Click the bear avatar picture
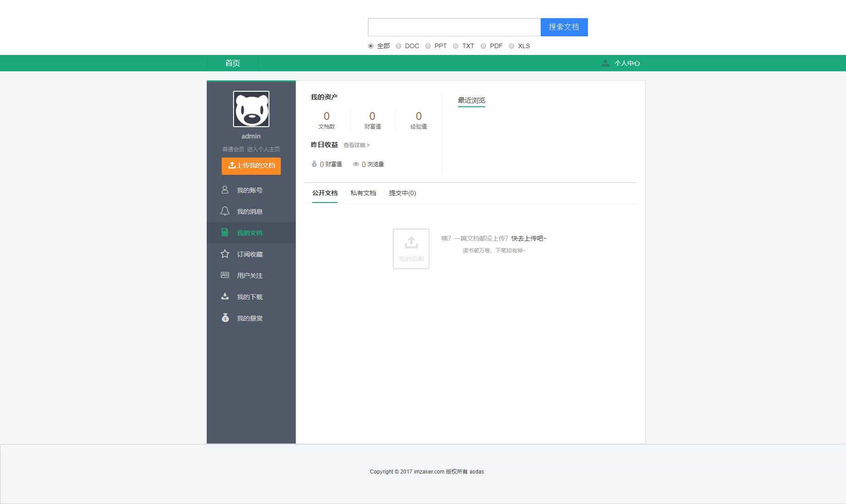The height and width of the screenshot is (504, 846). click(251, 109)
